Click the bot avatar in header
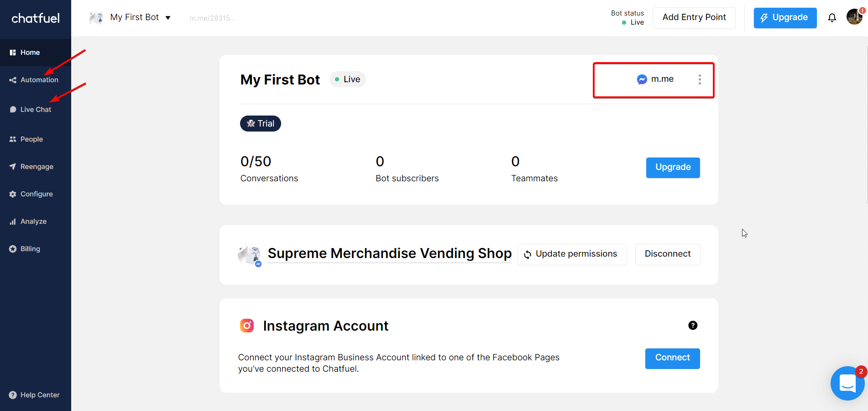This screenshot has width=868, height=411. coord(96,17)
